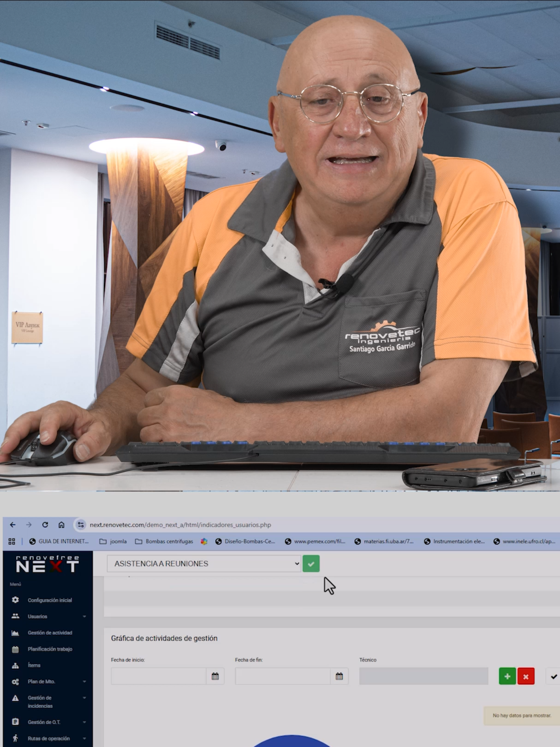
Task: Click the browser forward arrow
Action: coord(29,525)
